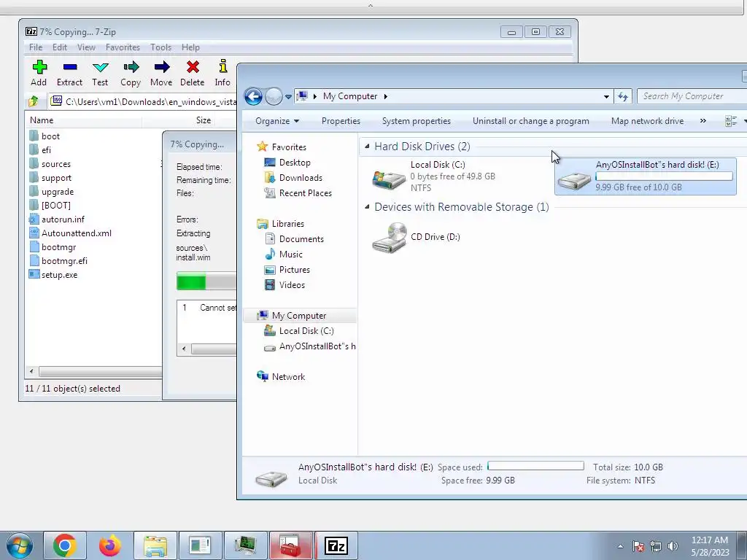747x560 pixels.
Task: Launch Firefox from taskbar
Action: [x=110, y=545]
